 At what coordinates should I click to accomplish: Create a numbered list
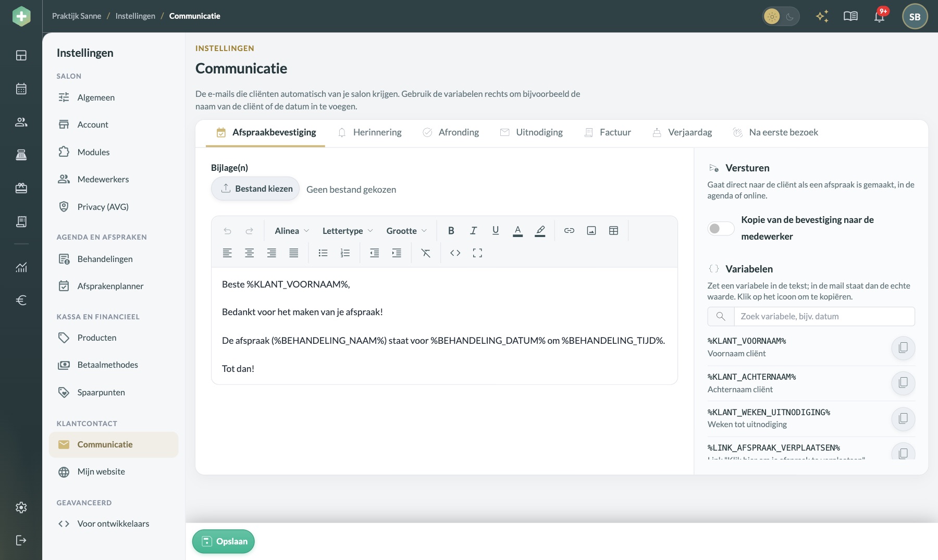coord(345,253)
